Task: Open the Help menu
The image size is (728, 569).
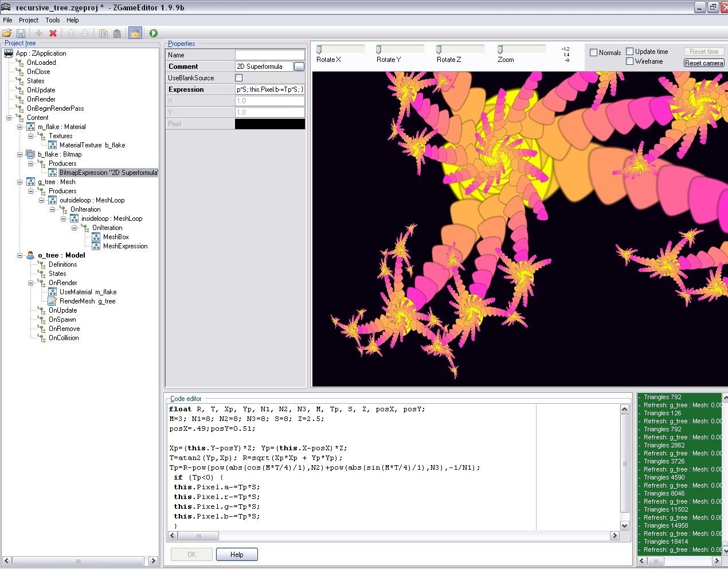Action: [73, 20]
